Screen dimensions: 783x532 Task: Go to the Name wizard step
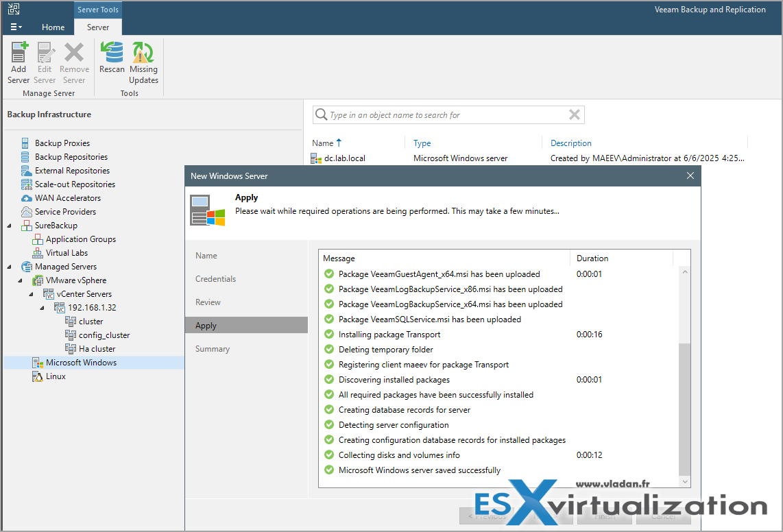coord(206,256)
